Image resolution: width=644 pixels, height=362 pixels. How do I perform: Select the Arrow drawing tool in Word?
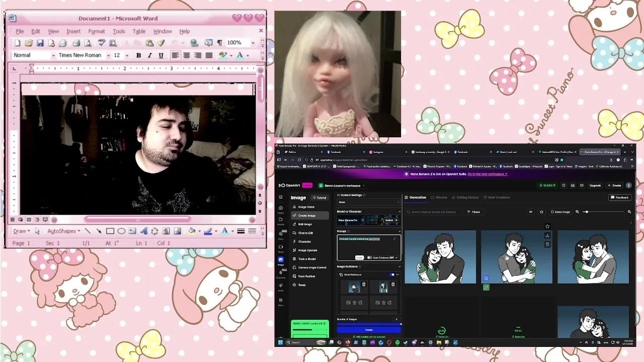[x=99, y=231]
